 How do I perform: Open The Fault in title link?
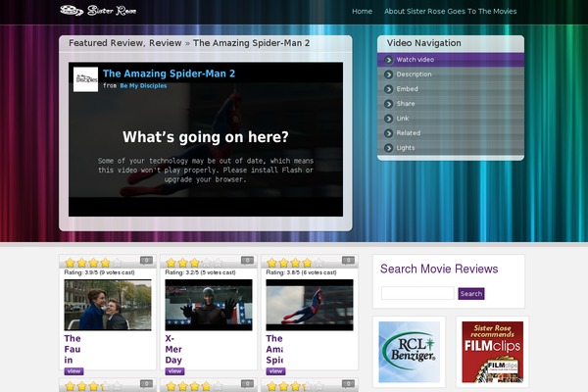coord(73,349)
